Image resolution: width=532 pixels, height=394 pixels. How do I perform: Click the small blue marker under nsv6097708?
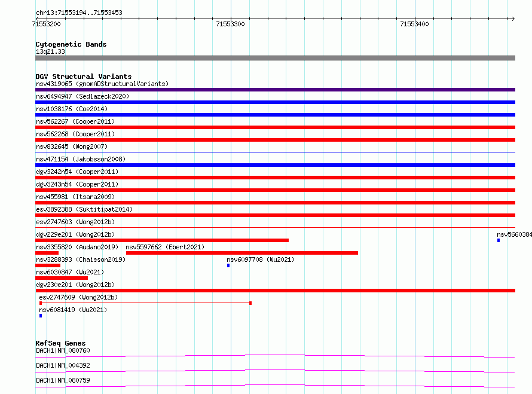coord(228,265)
